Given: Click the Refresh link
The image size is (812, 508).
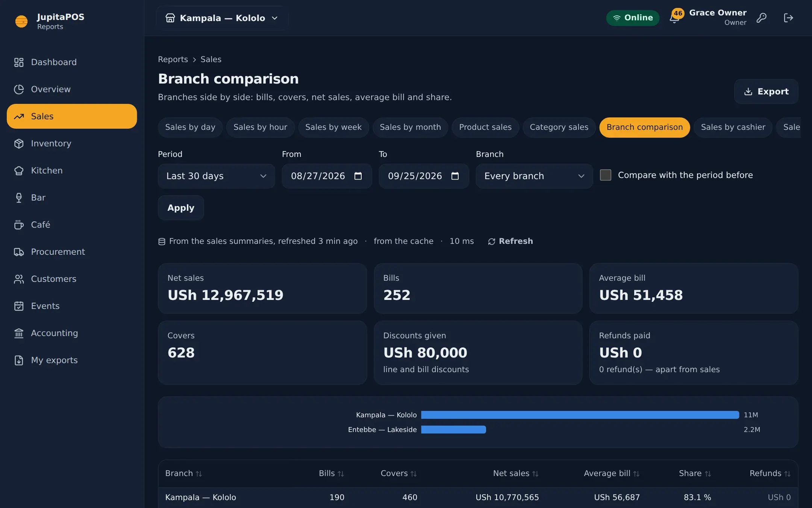Looking at the screenshot, I should coord(510,241).
